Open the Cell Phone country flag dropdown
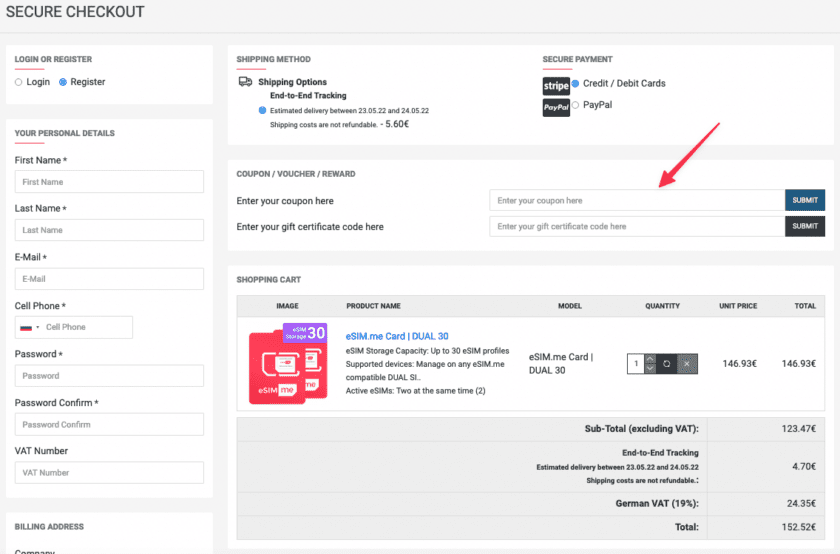Viewport: 840px width, 554px height. (28, 327)
